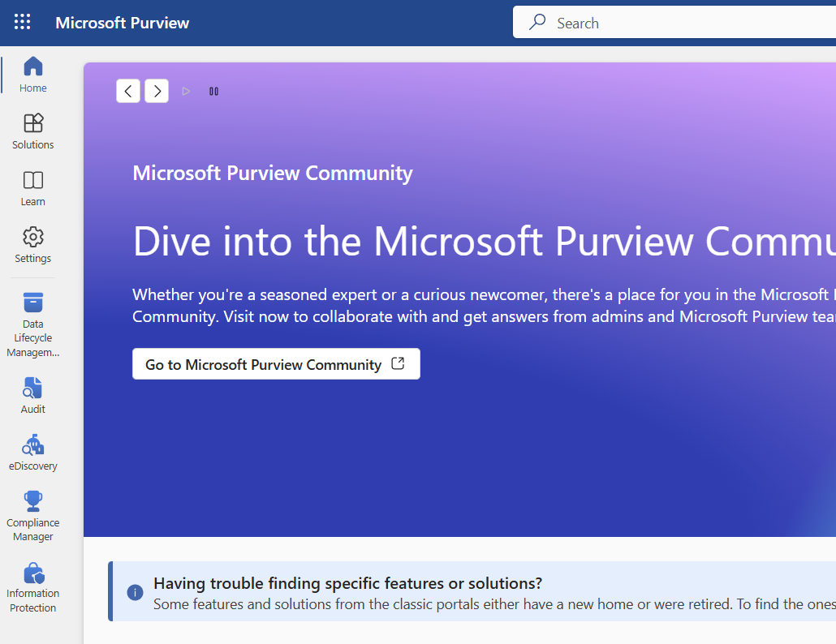Click the 'Microsoft Purview Community' heading text
The width and height of the screenshot is (836, 644).
[273, 173]
